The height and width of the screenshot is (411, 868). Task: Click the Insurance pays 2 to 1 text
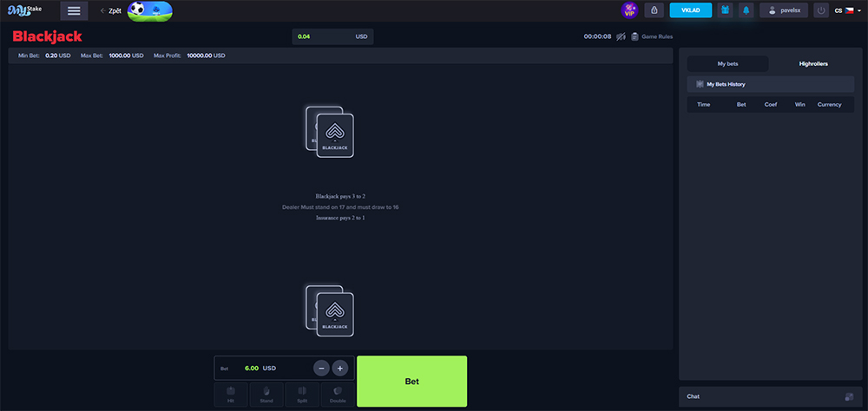tap(340, 218)
